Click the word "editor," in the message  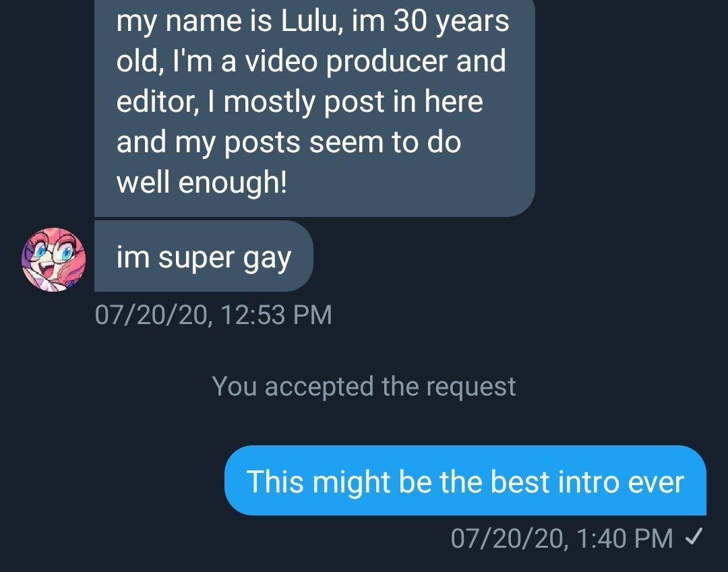click(157, 101)
